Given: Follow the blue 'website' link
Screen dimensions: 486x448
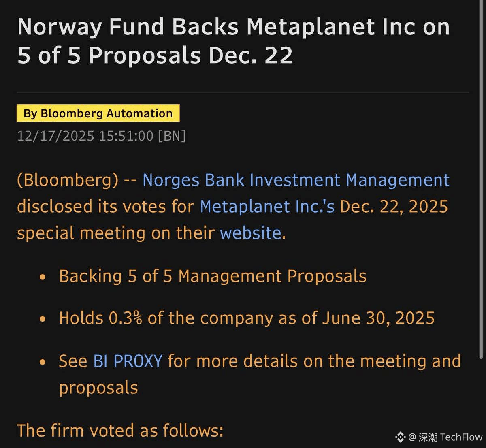Looking at the screenshot, I should 251,233.
